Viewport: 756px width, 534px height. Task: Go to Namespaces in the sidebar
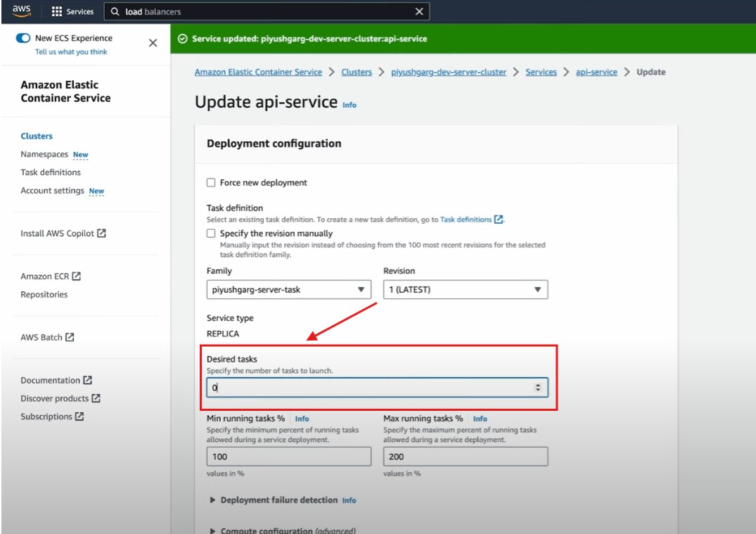[x=44, y=154]
